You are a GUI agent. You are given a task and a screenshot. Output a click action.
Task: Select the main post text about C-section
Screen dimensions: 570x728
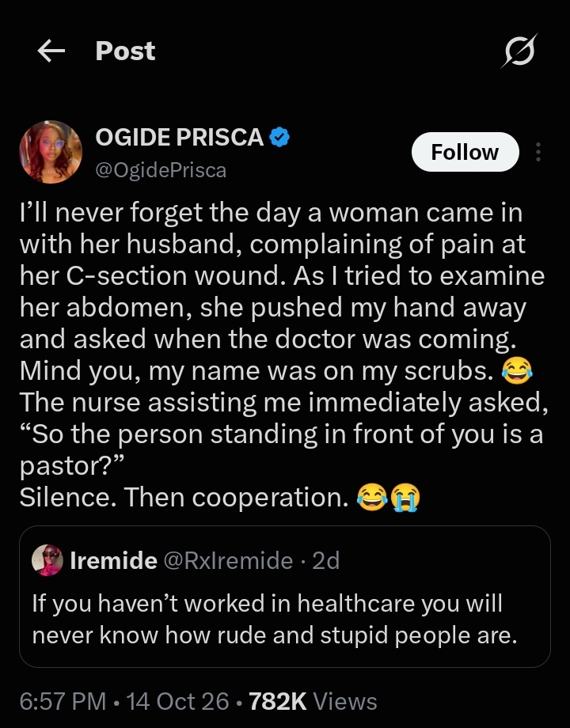pyautogui.click(x=284, y=355)
